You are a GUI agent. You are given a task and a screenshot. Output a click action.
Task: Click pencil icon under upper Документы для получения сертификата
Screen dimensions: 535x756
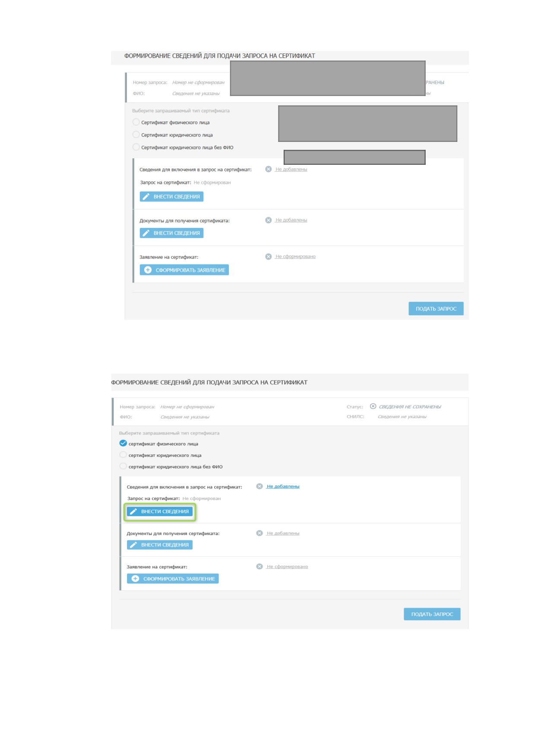146,233
